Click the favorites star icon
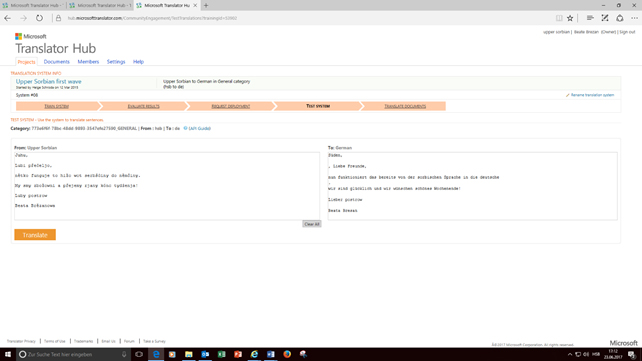Image resolution: width=642 pixels, height=361 pixels. tap(570, 18)
